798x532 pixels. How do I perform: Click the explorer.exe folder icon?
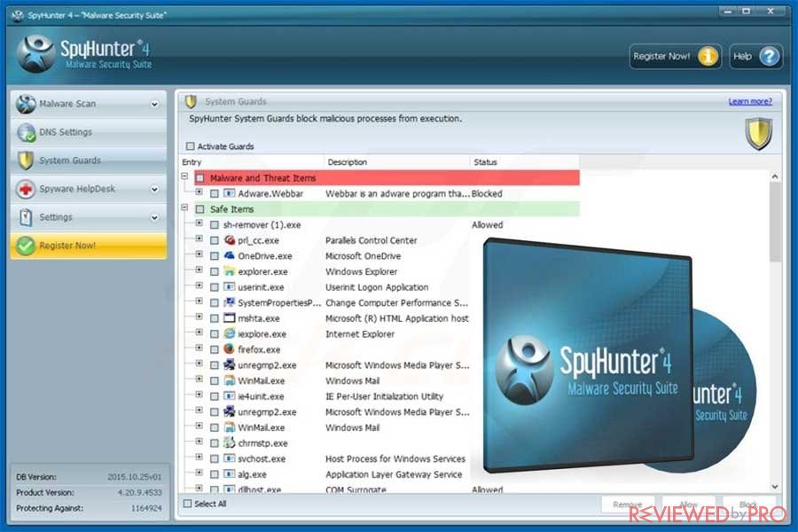tap(230, 271)
